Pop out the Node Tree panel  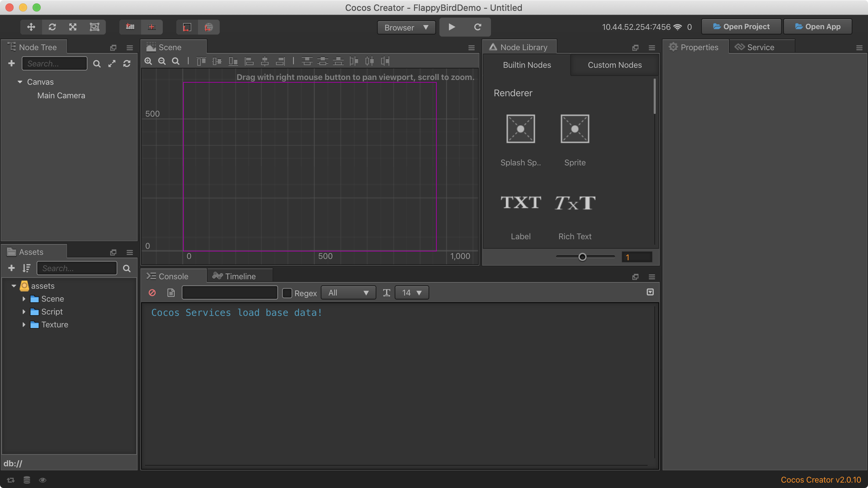113,48
